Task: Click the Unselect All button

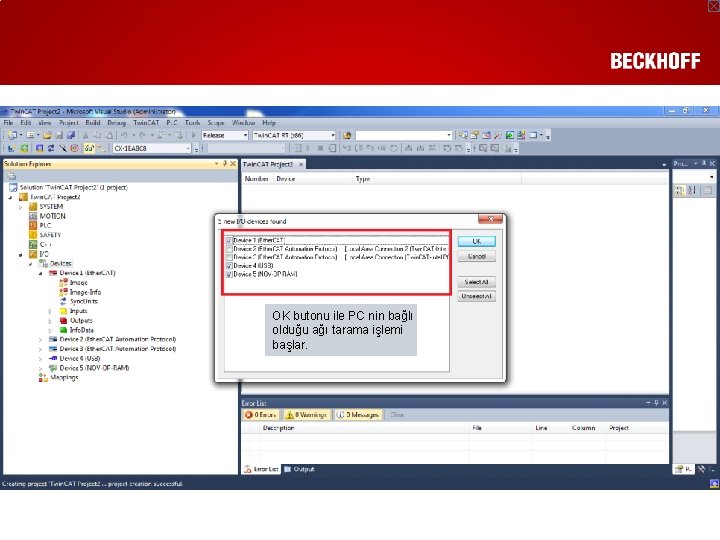Action: pyautogui.click(x=476, y=296)
